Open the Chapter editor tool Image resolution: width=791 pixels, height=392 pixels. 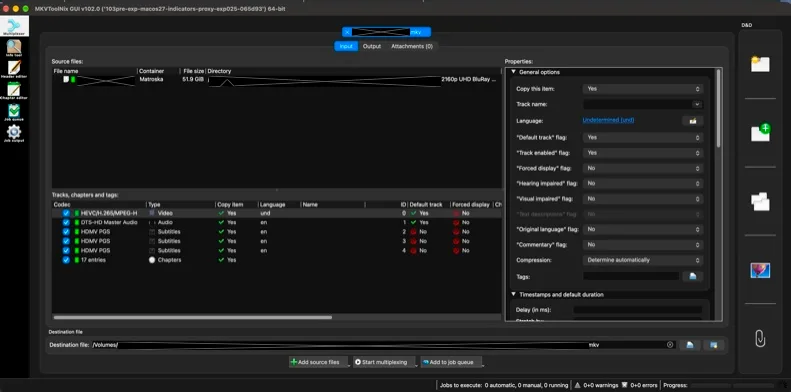click(14, 91)
